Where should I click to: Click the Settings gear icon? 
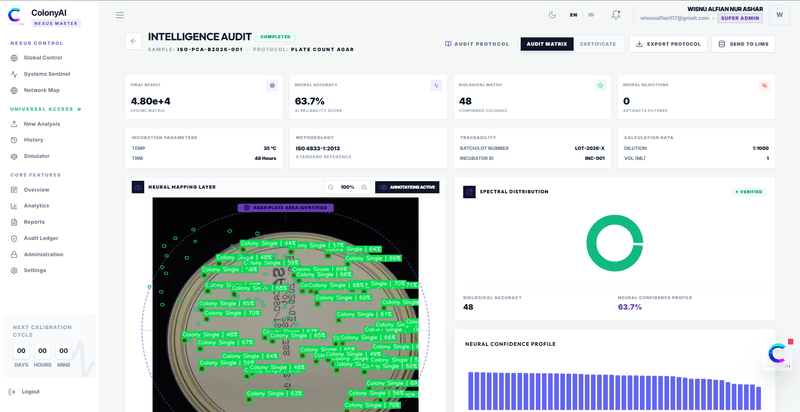tap(14, 270)
